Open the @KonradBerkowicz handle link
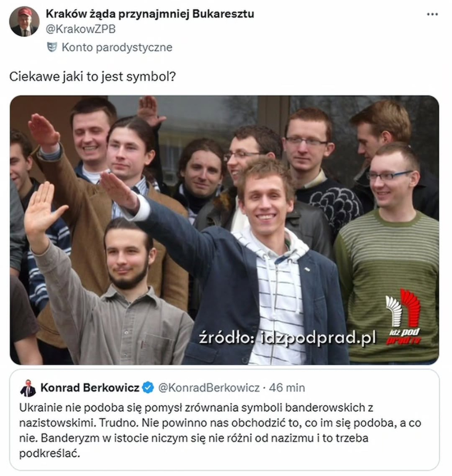The image size is (452, 476). coord(209,388)
